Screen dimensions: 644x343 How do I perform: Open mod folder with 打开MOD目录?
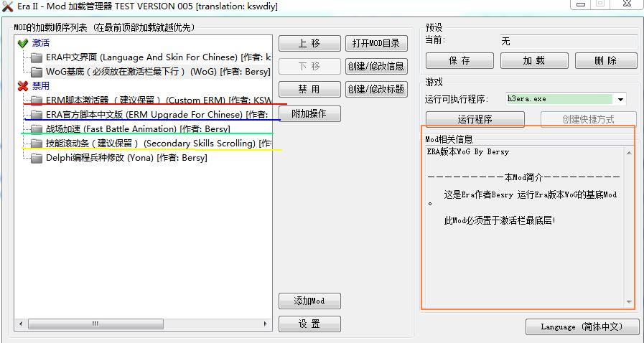(x=376, y=44)
